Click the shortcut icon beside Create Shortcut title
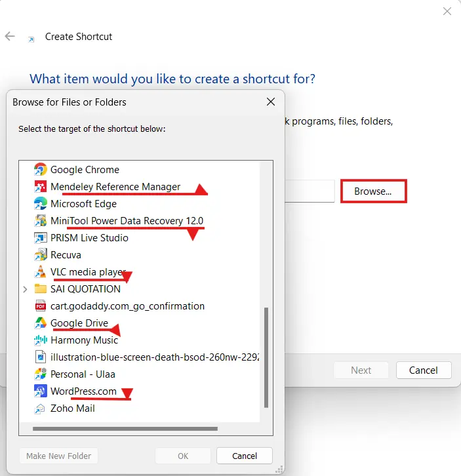 click(x=31, y=39)
